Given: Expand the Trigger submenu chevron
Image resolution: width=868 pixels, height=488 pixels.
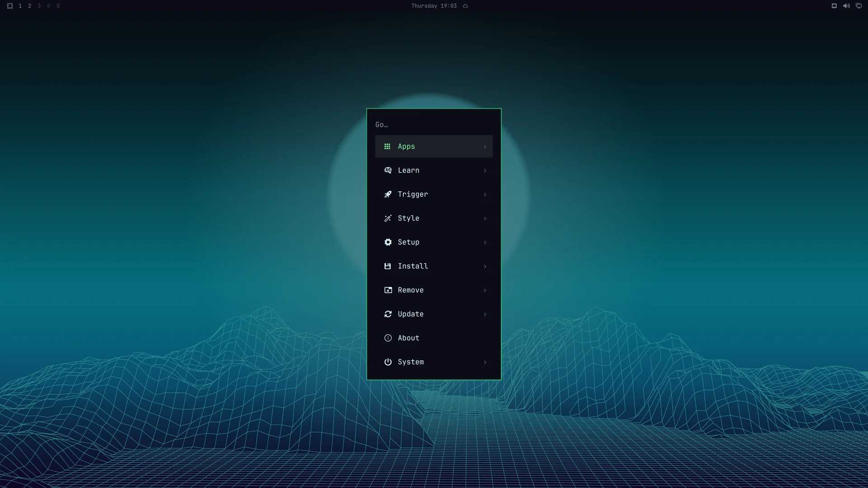Looking at the screenshot, I should pyautogui.click(x=485, y=195).
